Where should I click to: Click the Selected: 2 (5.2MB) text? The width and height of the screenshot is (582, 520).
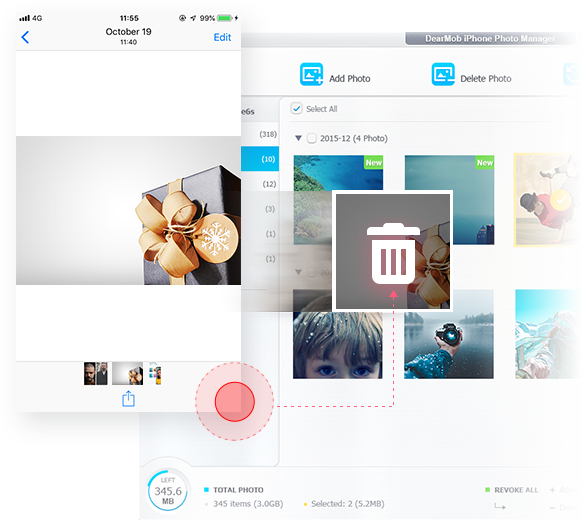click(x=348, y=504)
